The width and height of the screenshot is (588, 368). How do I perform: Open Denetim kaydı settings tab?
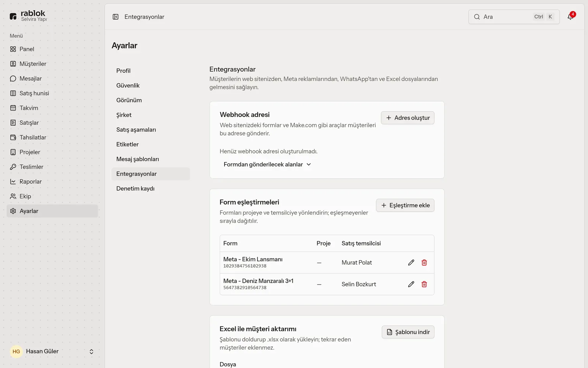(151, 188)
